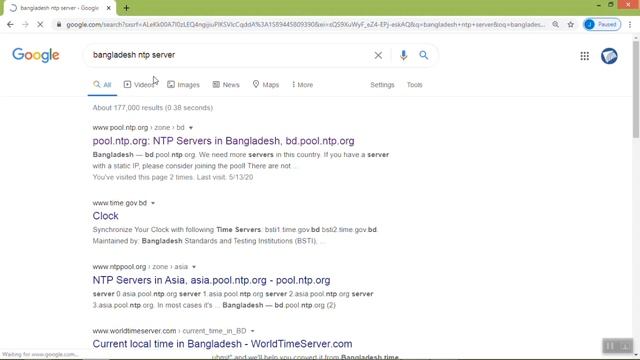
Task: Click the address bar URL
Action: tap(305, 24)
